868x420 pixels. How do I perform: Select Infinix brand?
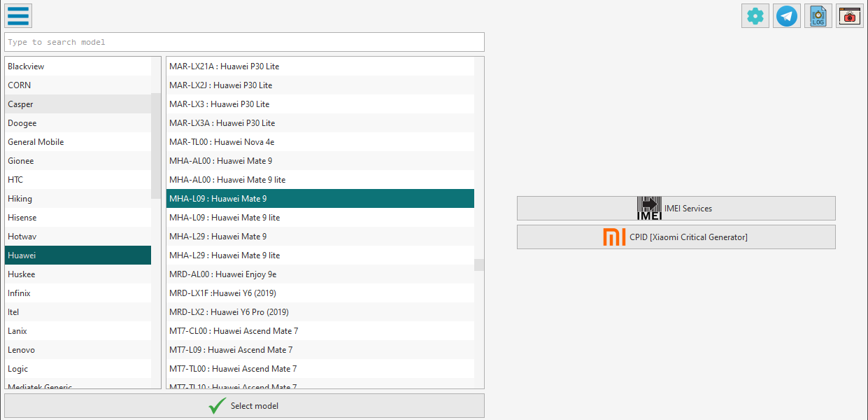78,293
